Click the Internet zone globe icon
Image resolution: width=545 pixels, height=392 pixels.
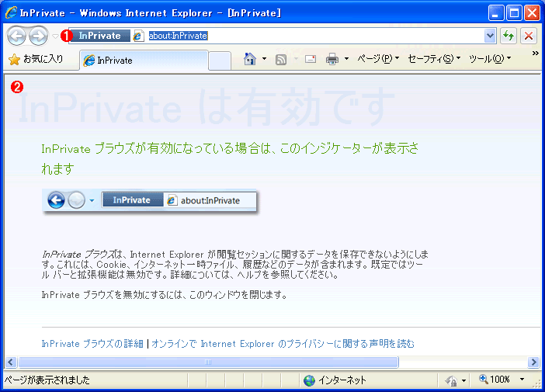tap(309, 380)
